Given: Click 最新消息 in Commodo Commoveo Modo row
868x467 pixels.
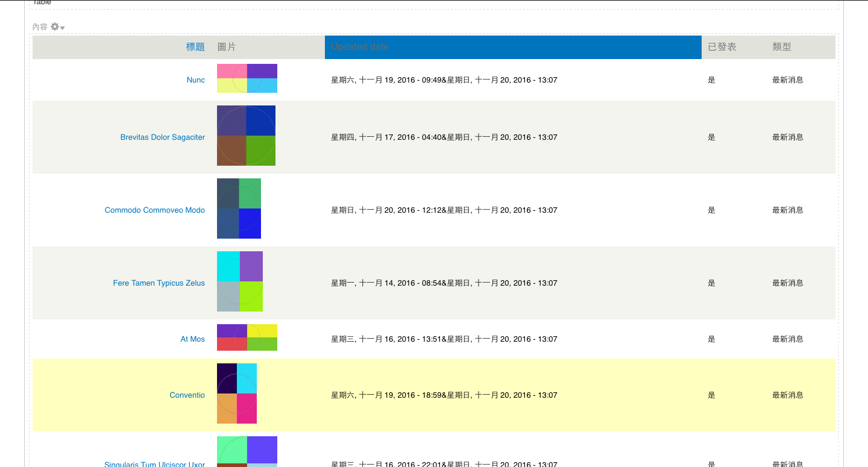Looking at the screenshot, I should (788, 210).
